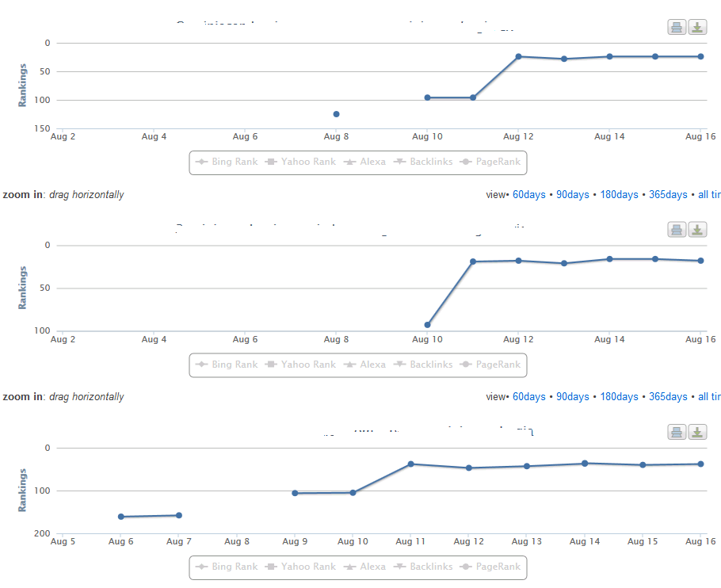Open 60days view above middle chart
The width and height of the screenshot is (721, 588).
point(528,195)
